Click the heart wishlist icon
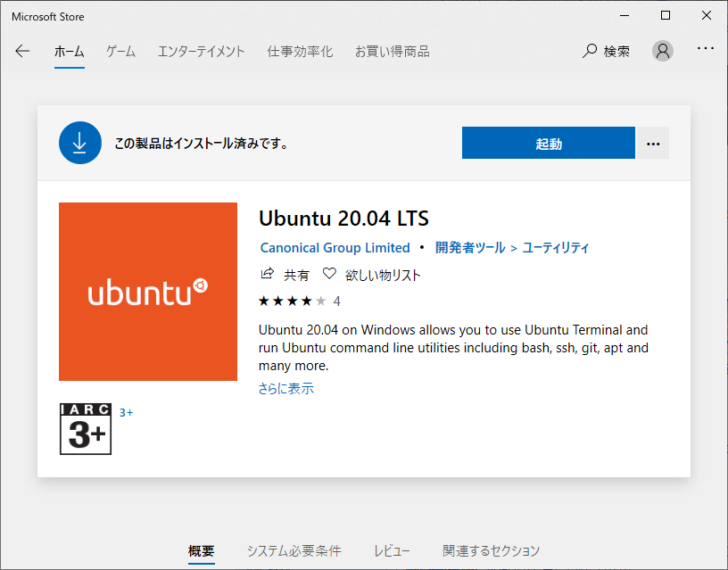Viewport: 728px width, 570px height. pos(329,274)
